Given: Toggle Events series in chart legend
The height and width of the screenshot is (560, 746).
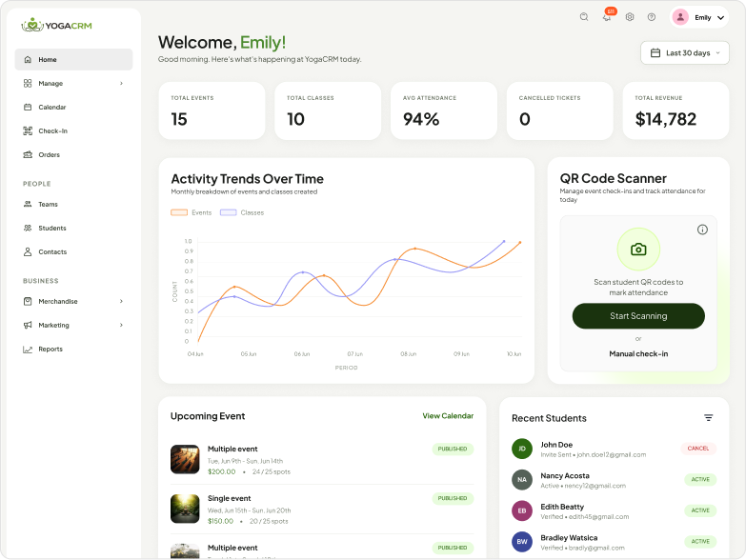Looking at the screenshot, I should tap(192, 212).
